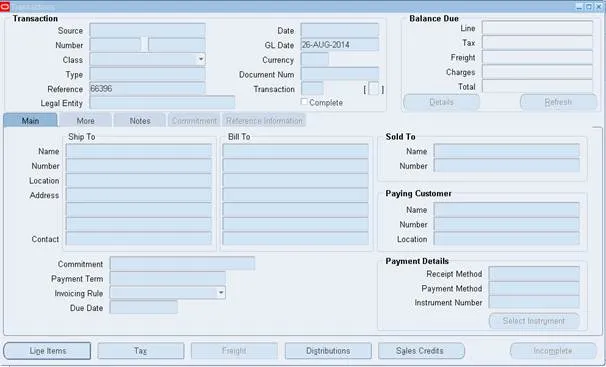Click the Tax button

(x=141, y=351)
